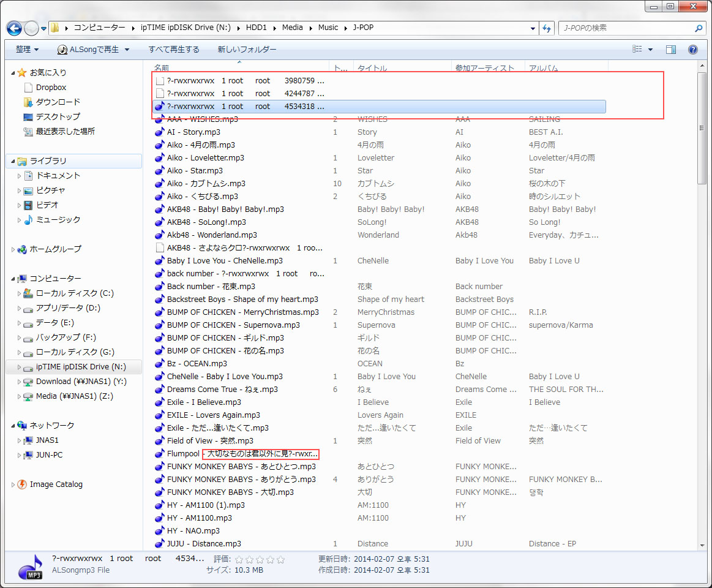Click the music note icon of AI - Story.mp3
This screenshot has height=588, width=712.
pyautogui.click(x=159, y=132)
